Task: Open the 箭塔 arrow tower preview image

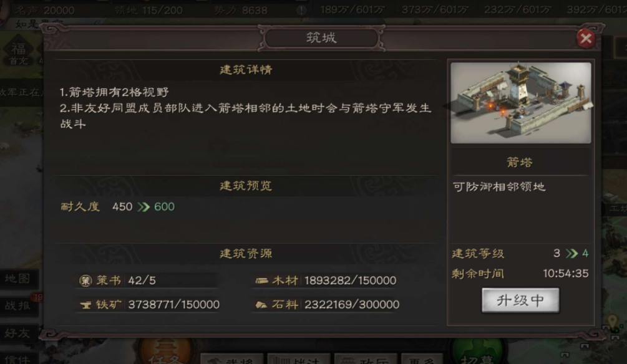Action: [521, 103]
